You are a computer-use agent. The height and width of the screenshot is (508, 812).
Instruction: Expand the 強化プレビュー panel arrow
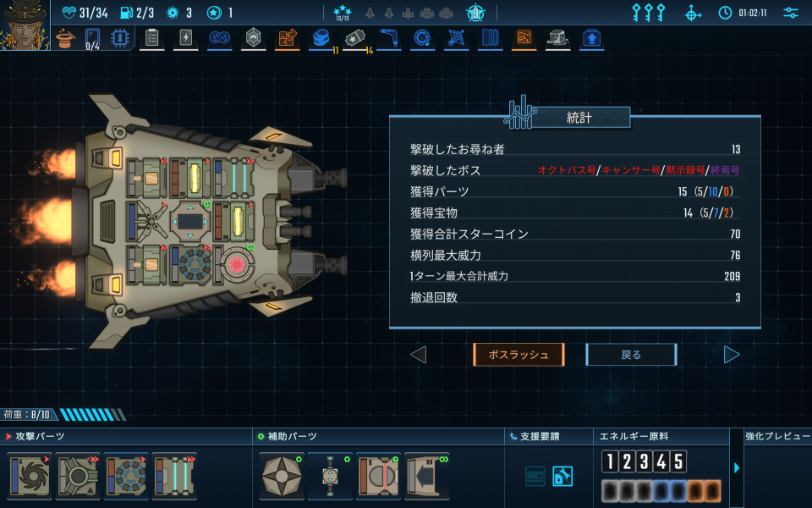737,467
